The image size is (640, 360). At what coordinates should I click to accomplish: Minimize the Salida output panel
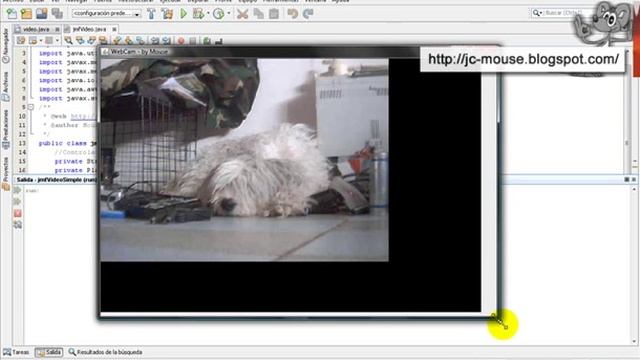pyautogui.click(x=627, y=180)
